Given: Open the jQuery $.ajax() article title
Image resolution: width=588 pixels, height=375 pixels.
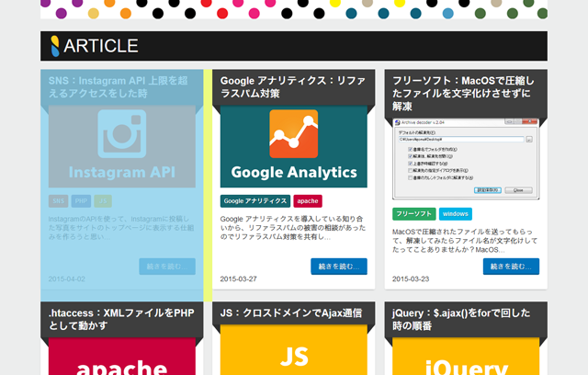Looking at the screenshot, I should [x=461, y=321].
